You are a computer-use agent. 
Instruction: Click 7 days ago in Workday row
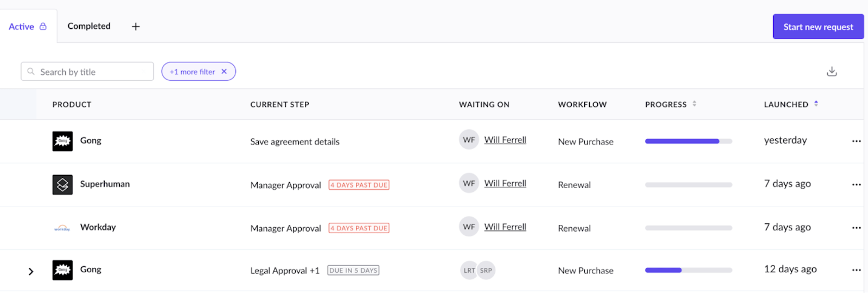click(787, 227)
